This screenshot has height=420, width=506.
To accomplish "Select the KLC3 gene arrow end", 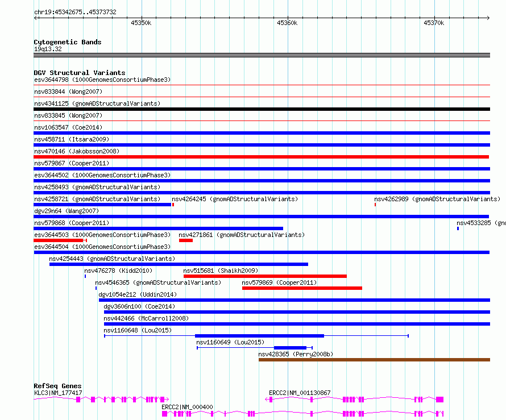I will (167, 400).
